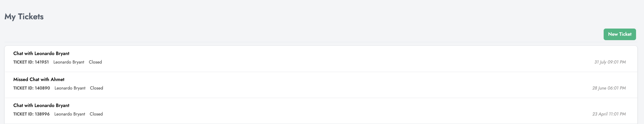This screenshot has height=124, width=644.
Task: Click the TICKET ID: 140890 label
Action: 32,88
